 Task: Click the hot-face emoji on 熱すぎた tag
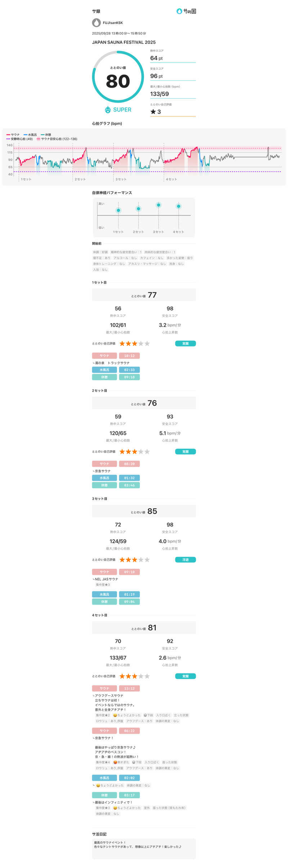click(x=115, y=762)
